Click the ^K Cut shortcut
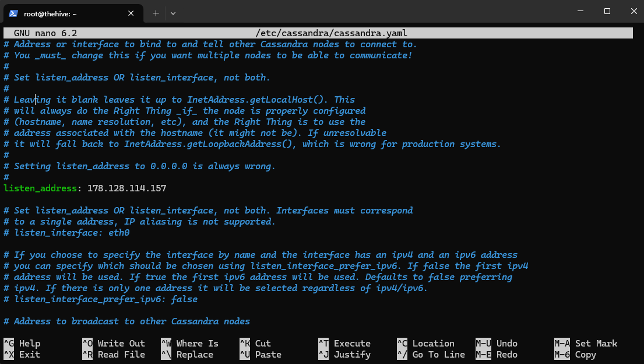This screenshot has width=644, height=364. 255,344
